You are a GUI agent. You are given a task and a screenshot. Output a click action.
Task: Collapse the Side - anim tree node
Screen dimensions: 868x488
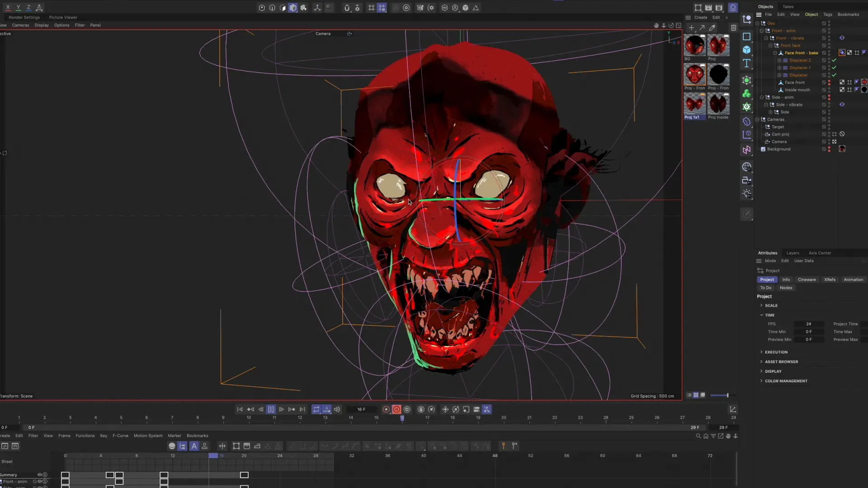762,97
